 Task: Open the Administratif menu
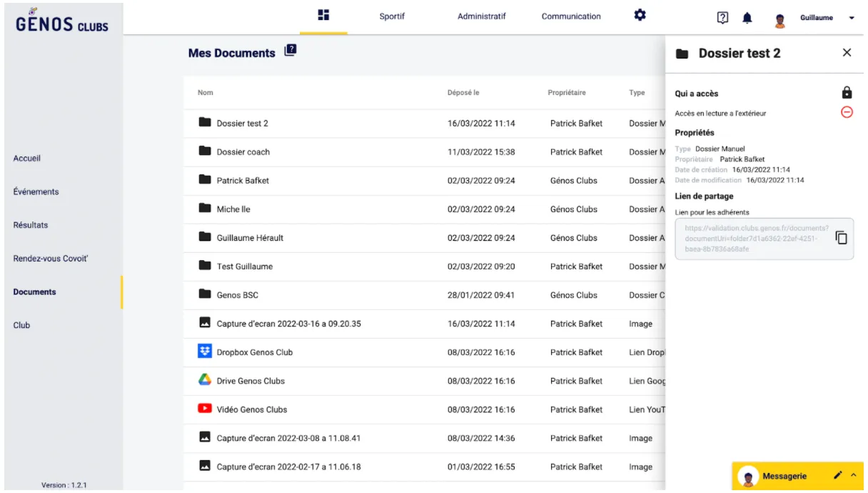point(481,16)
